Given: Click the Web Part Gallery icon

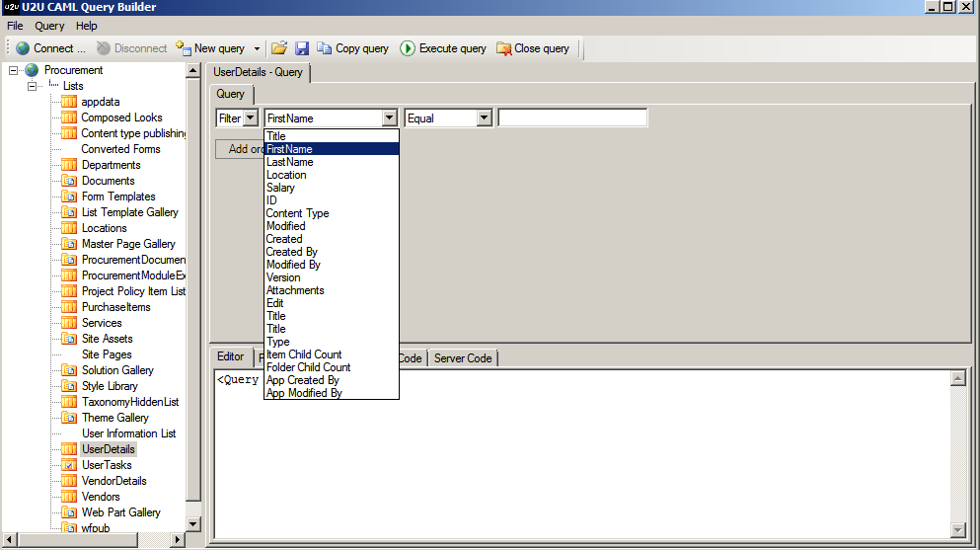Looking at the screenshot, I should coord(69,512).
